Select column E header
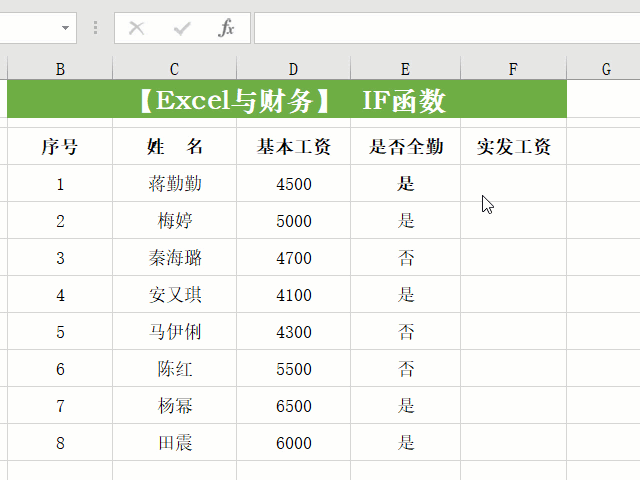640x480 pixels. point(405,69)
